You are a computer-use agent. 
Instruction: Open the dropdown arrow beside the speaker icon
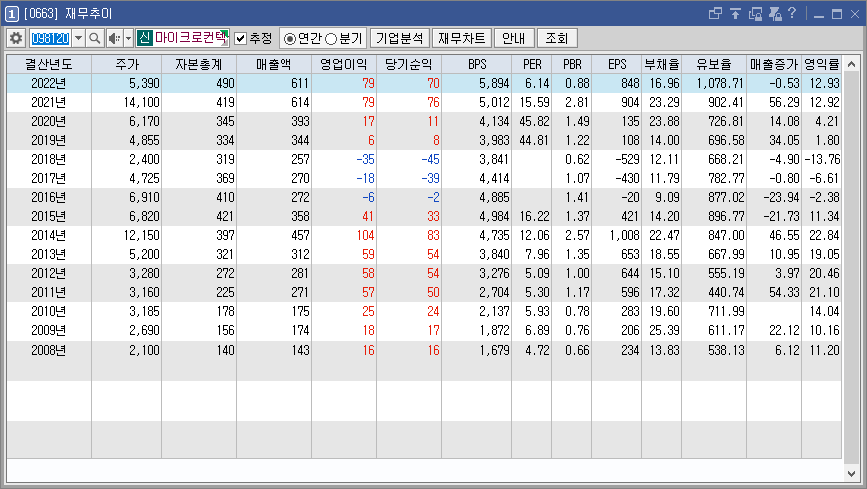[128, 38]
